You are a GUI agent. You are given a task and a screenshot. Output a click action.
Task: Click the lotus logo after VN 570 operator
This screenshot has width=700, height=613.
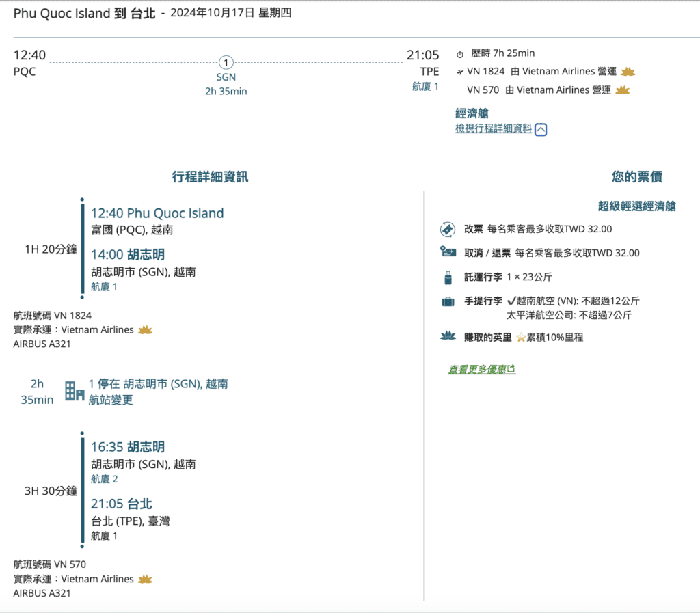[x=622, y=90]
